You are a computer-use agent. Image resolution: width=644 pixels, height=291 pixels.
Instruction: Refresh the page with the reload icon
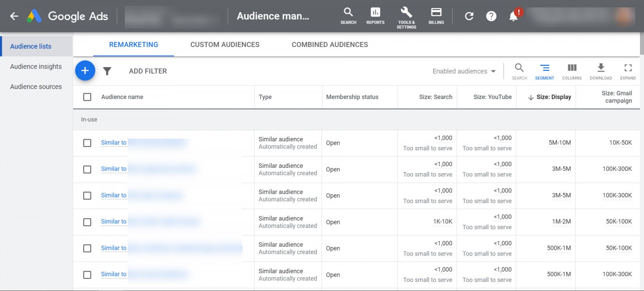[x=469, y=16]
